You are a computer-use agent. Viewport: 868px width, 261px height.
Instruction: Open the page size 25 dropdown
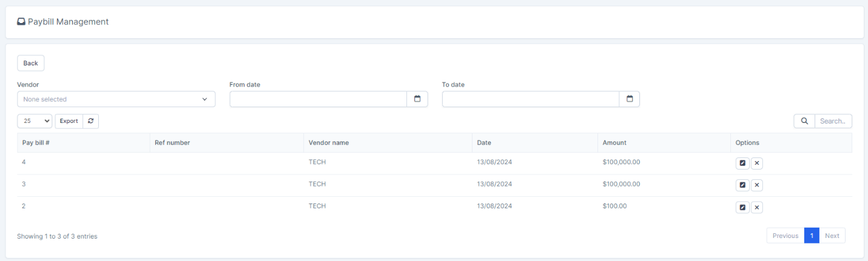(36, 121)
